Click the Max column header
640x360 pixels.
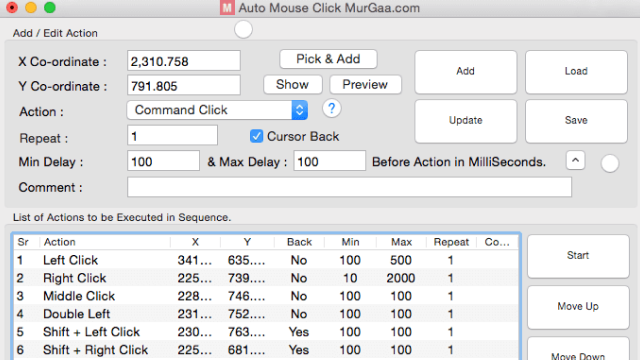(401, 242)
